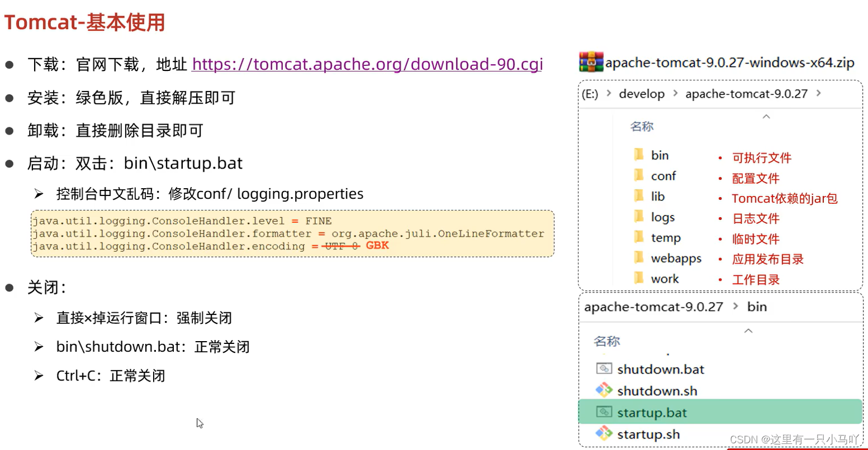Click the shutdown.bat file icon

604,368
